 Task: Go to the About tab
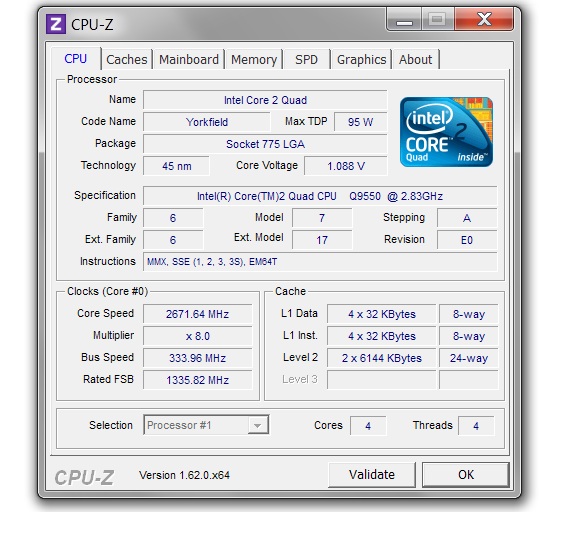pyautogui.click(x=415, y=60)
